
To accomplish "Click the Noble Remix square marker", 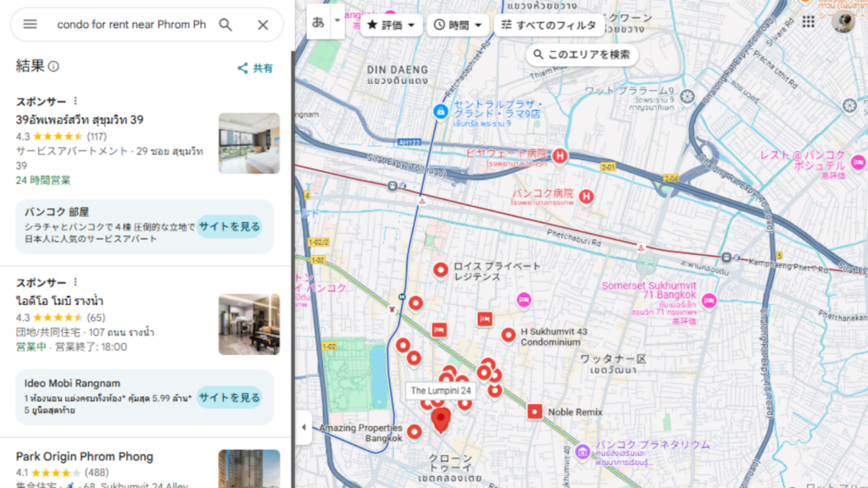I will click(x=534, y=412).
